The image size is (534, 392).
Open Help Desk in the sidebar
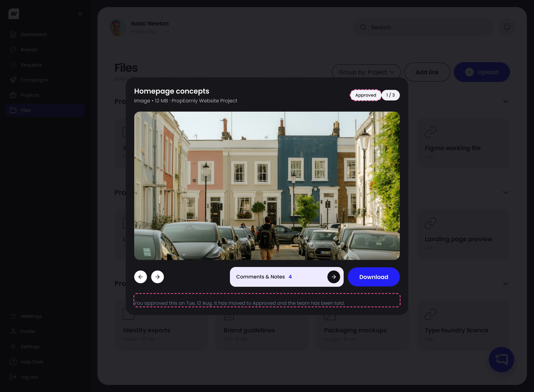[45, 362]
